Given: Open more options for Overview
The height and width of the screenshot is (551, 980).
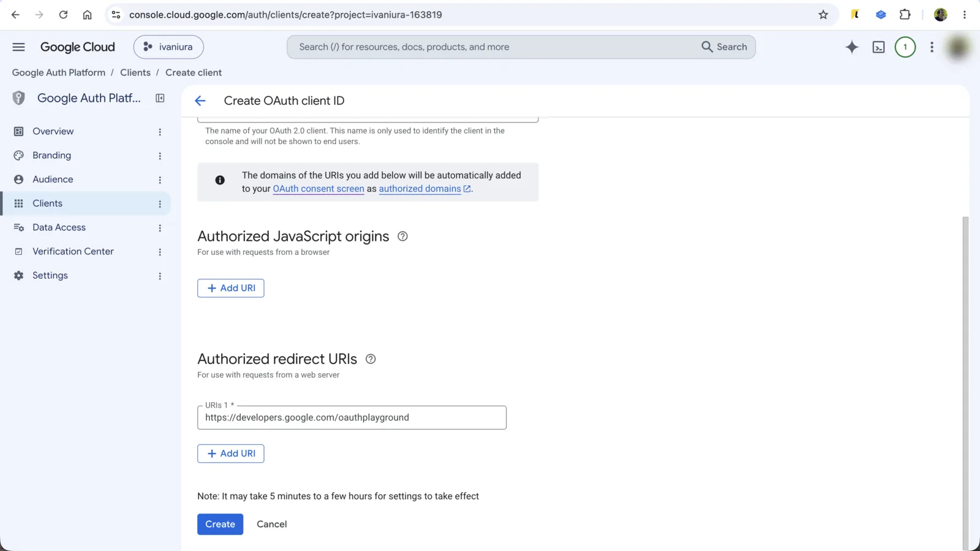Looking at the screenshot, I should tap(160, 132).
